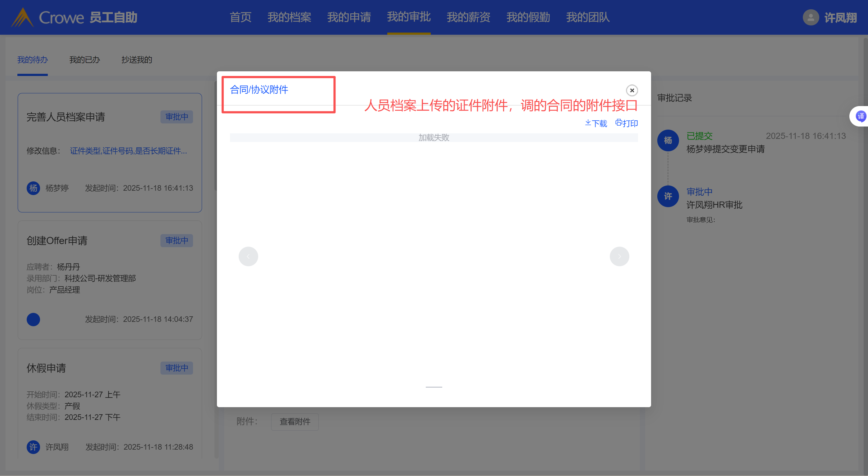Open the translate floating widget
Image resolution: width=868 pixels, height=476 pixels.
click(861, 117)
